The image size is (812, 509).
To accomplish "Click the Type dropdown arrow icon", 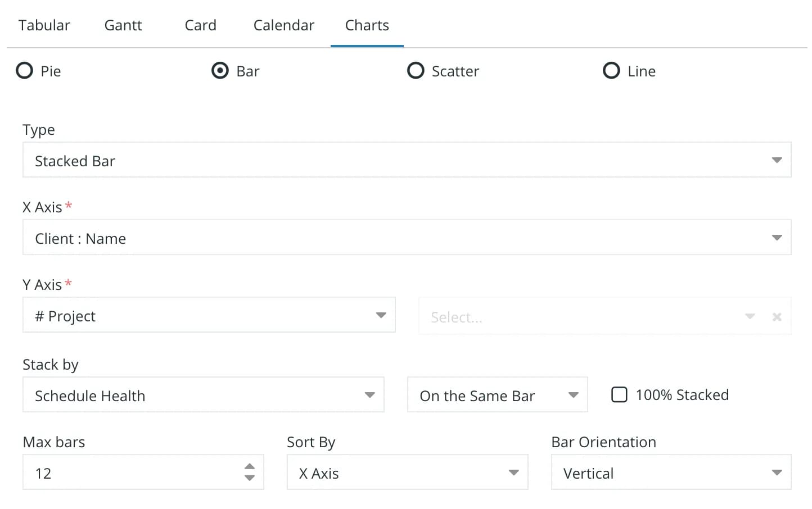I will (x=777, y=160).
